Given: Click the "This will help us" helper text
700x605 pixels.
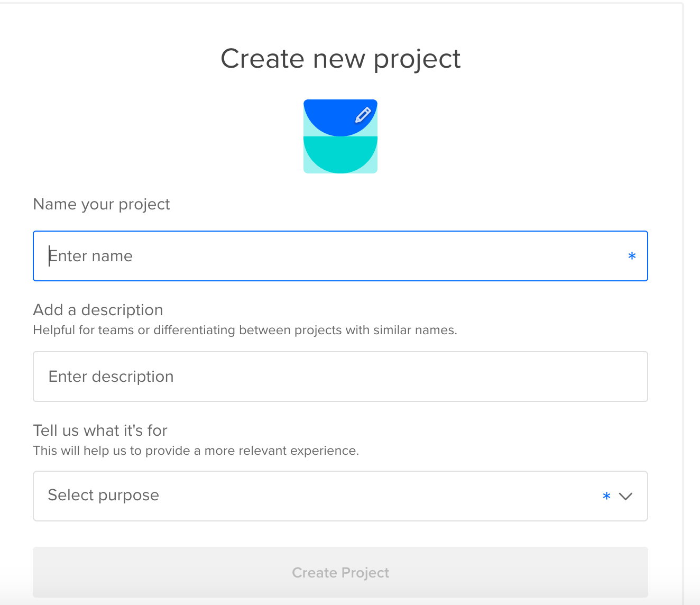Looking at the screenshot, I should 196,451.
